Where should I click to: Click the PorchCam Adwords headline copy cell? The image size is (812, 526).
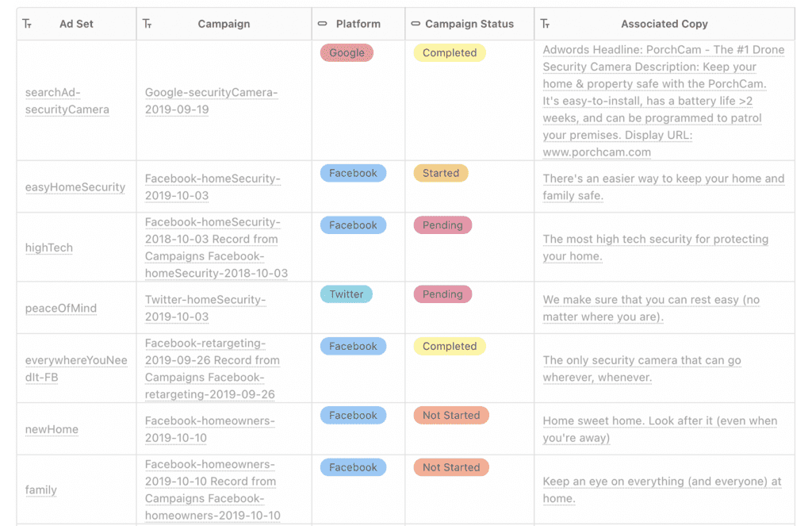tap(663, 101)
